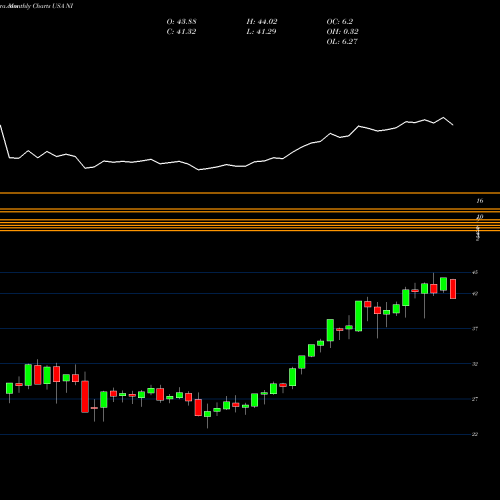Click the 45 price axis label
This screenshot has width=500, height=500.
475,272
